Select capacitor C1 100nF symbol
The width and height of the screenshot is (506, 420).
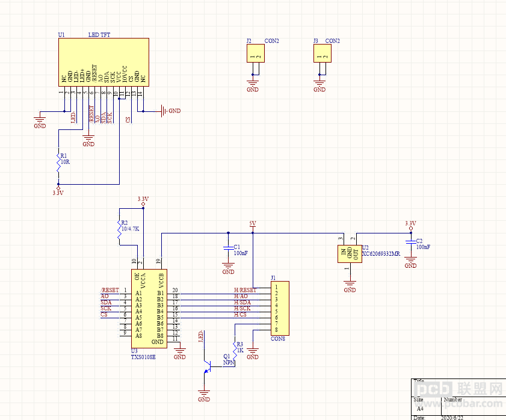228,248
